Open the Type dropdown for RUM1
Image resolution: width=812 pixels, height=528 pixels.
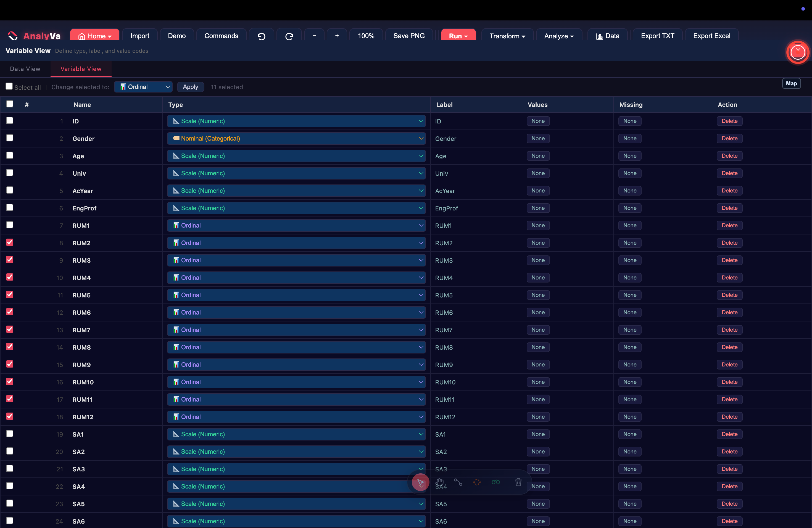[296, 225]
